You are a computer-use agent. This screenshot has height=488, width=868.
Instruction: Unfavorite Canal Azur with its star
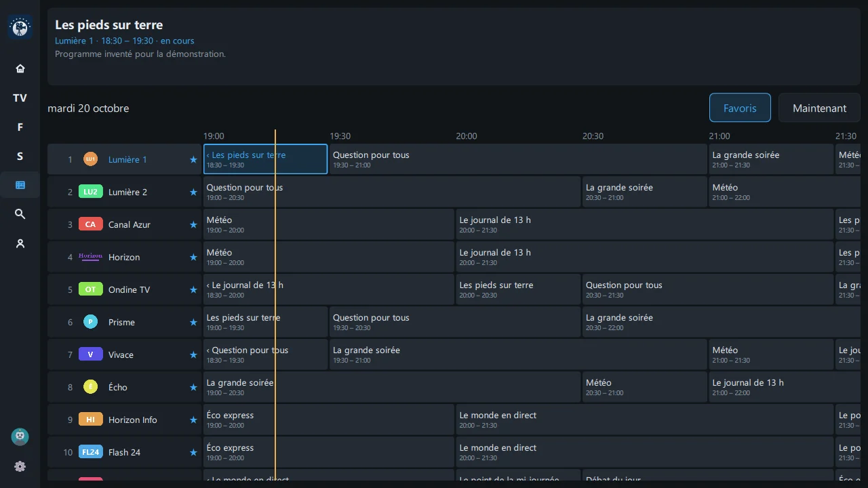[x=193, y=225]
